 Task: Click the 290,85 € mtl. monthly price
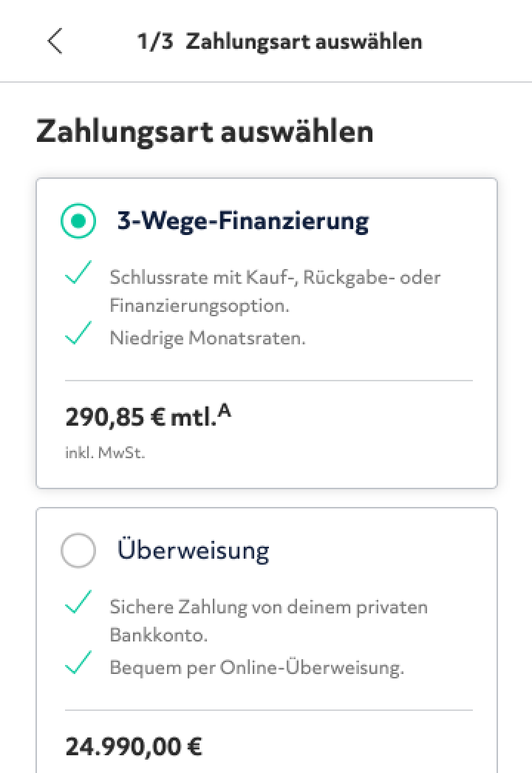(140, 418)
